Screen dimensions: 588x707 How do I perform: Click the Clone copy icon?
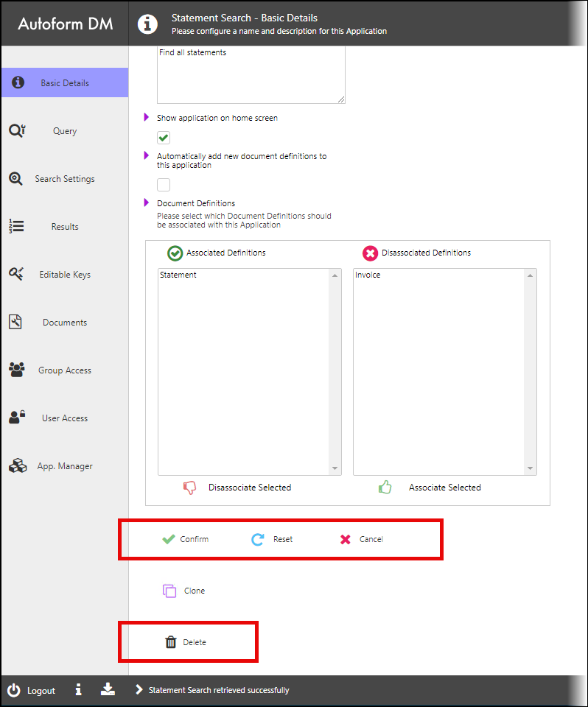point(169,591)
